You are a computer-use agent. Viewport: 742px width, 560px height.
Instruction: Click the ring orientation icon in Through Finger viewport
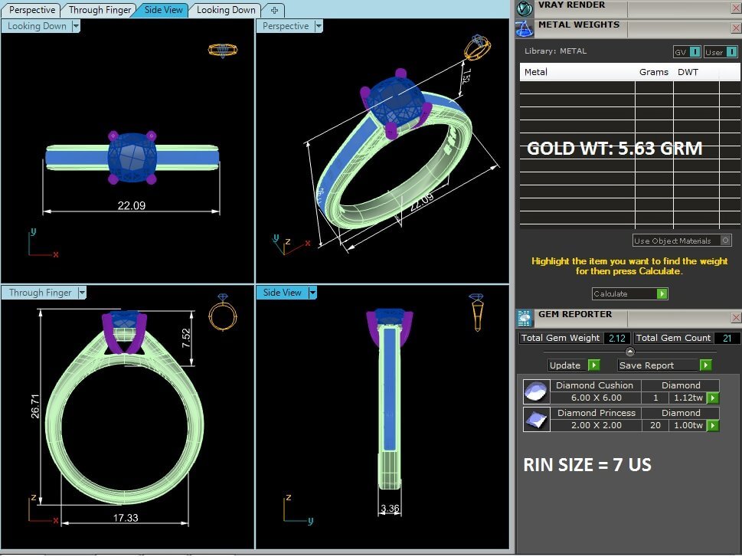pyautogui.click(x=223, y=313)
